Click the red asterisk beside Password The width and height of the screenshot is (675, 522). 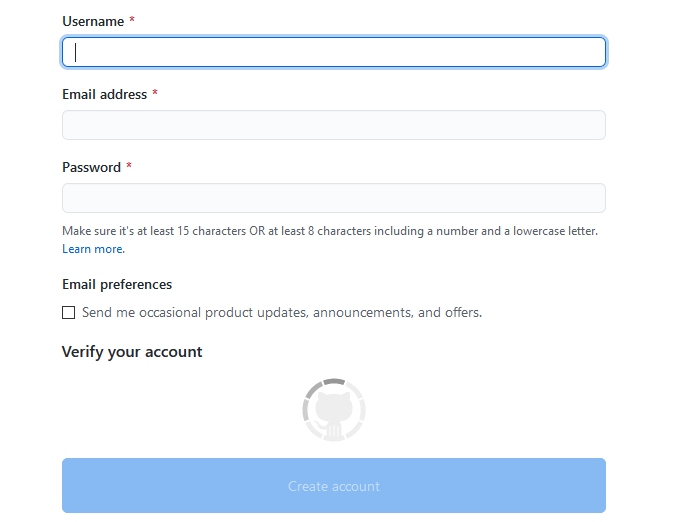129,165
